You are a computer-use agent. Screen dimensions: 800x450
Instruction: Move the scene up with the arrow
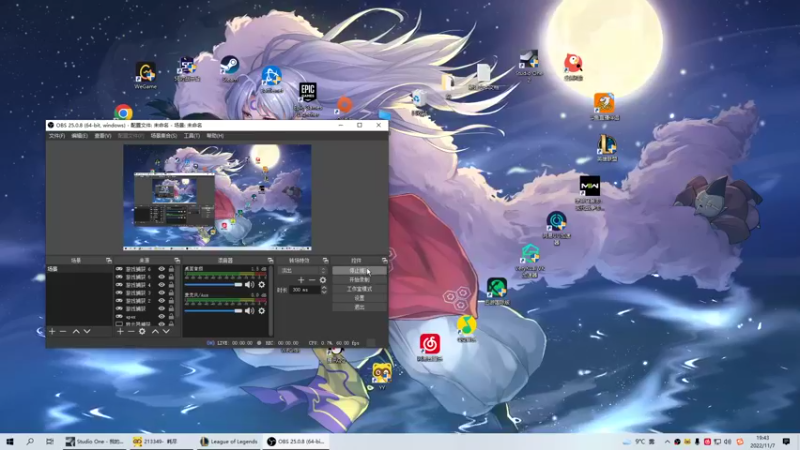point(76,332)
